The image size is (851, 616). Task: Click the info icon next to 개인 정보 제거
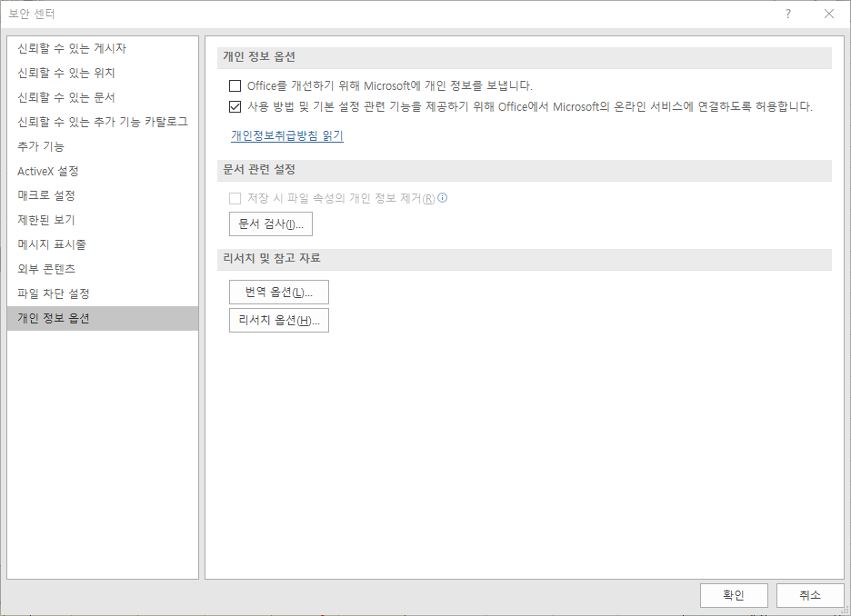point(443,198)
